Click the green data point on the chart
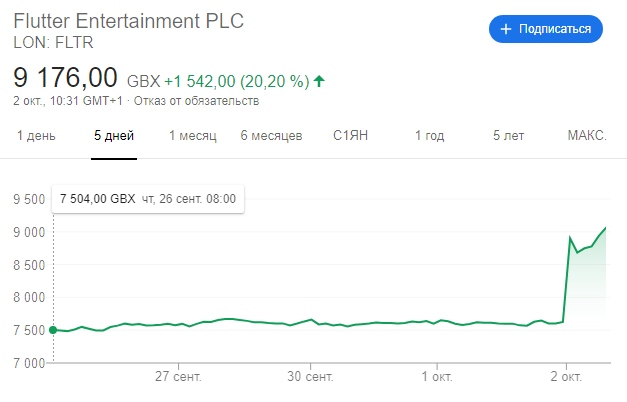Viewport: 627px width, 402px height. pyautogui.click(x=52, y=330)
